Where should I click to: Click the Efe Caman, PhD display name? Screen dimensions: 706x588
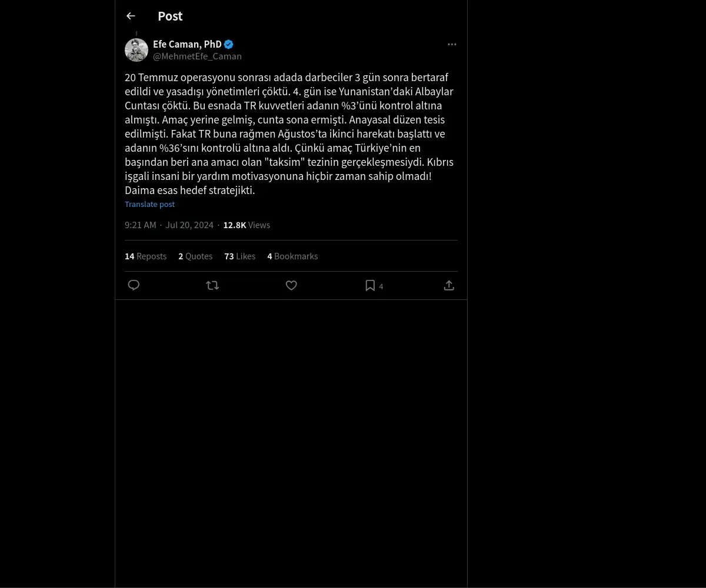coord(187,44)
